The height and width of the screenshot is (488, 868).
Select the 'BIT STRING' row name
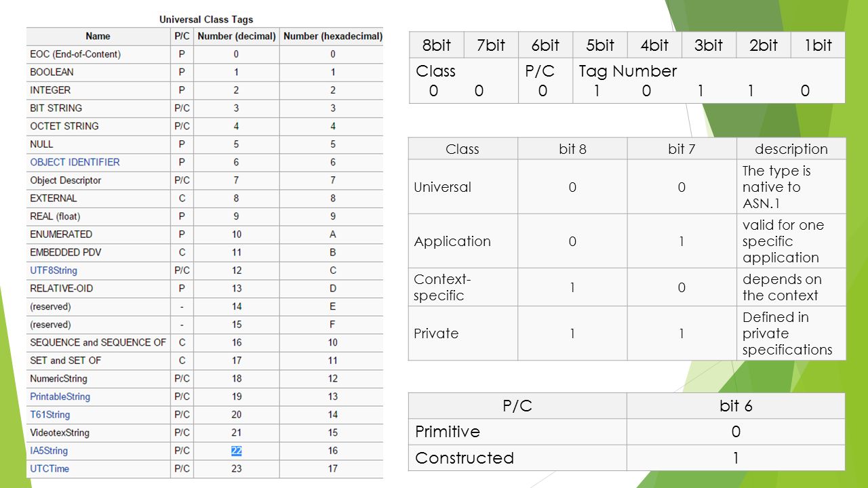click(56, 108)
